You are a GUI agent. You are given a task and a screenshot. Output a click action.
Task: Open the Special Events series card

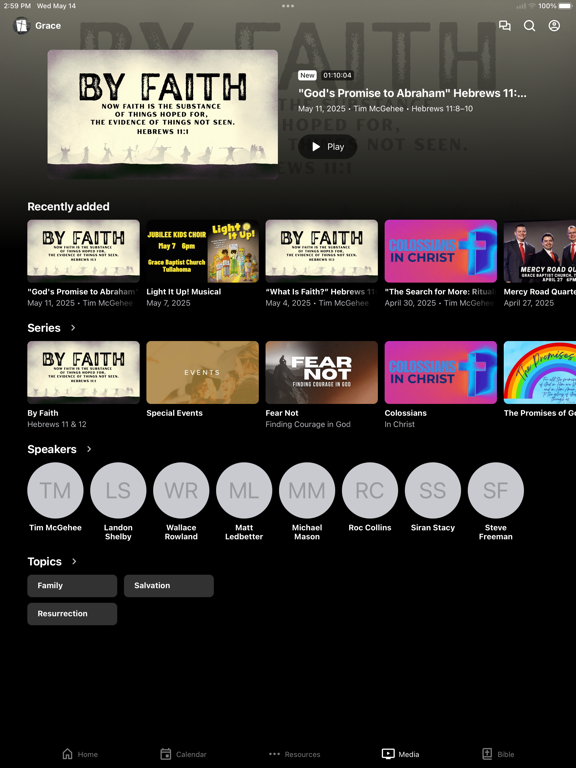point(202,373)
